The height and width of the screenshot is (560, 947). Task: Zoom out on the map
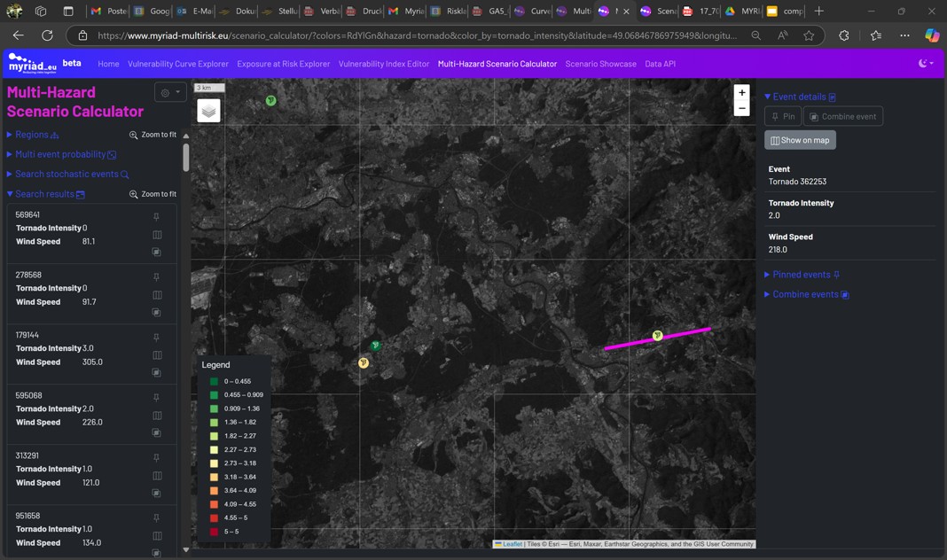741,108
